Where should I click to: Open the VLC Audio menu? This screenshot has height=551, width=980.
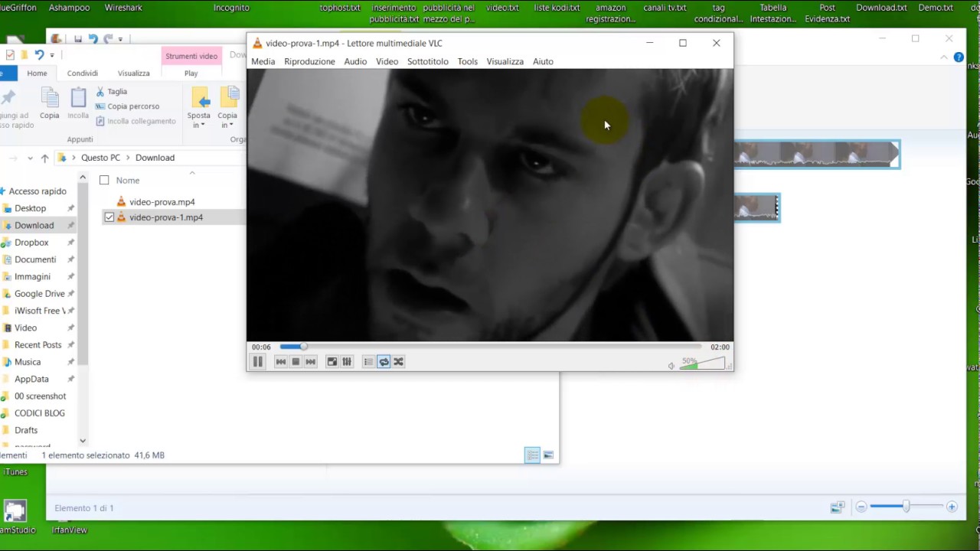(x=355, y=61)
